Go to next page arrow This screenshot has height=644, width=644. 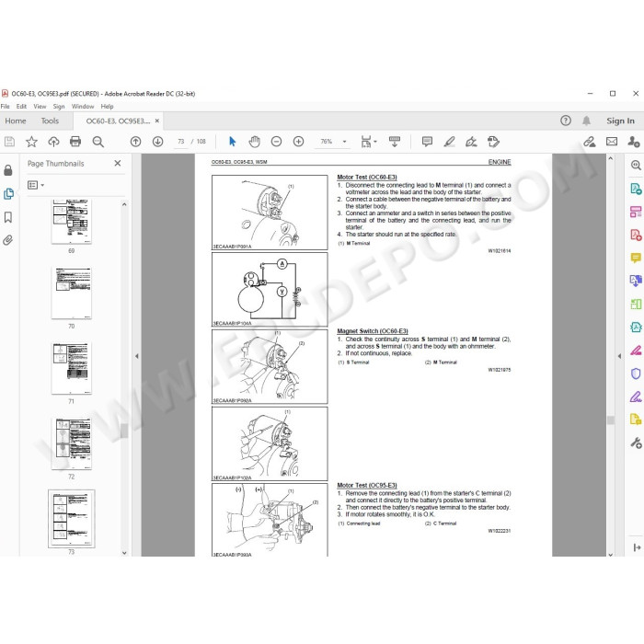pyautogui.click(x=157, y=142)
